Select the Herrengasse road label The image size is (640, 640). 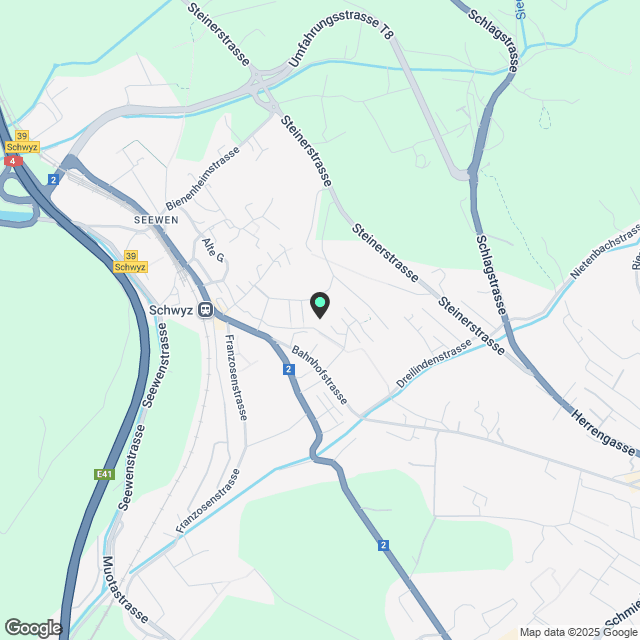point(603,433)
